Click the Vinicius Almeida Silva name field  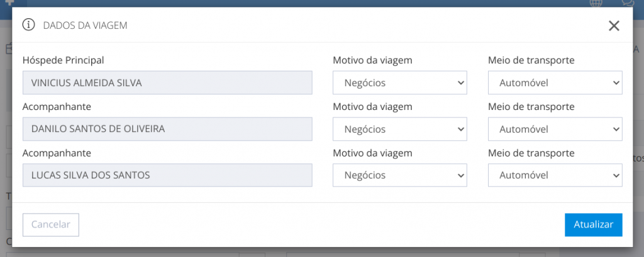(x=167, y=83)
